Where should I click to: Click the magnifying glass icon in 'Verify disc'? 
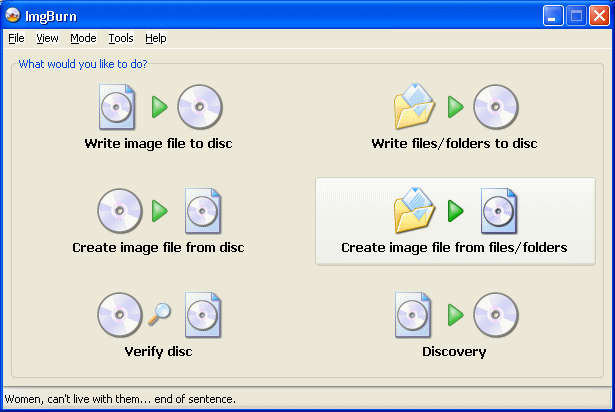[x=159, y=314]
